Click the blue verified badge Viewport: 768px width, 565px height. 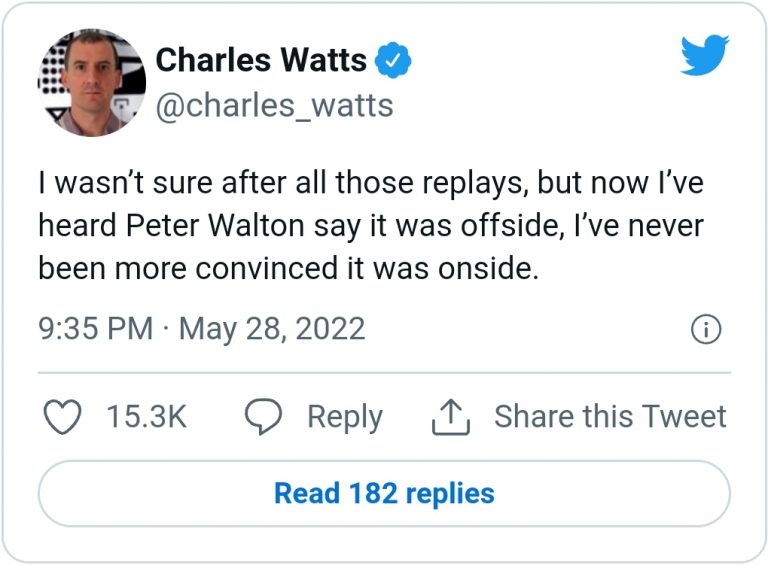[x=393, y=61]
